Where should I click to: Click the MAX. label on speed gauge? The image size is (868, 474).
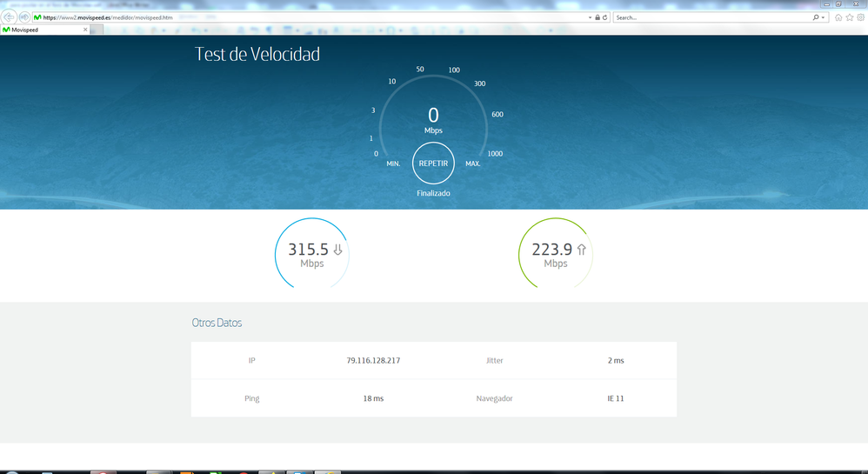click(473, 164)
